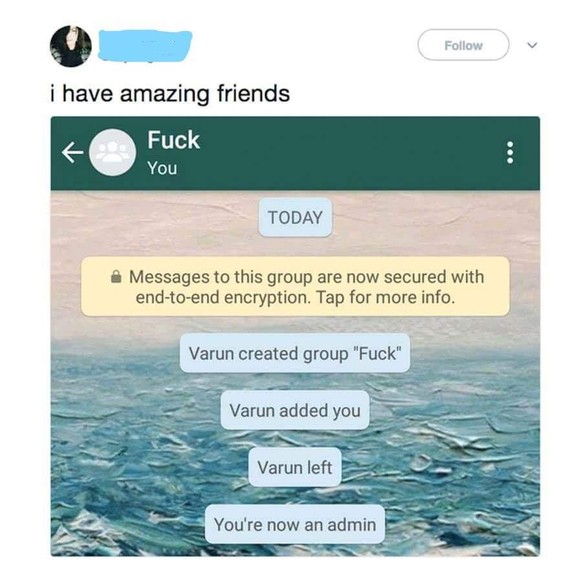Tap the end-to-end encryption info banner
This screenshot has height=582, width=582.
[x=295, y=287]
